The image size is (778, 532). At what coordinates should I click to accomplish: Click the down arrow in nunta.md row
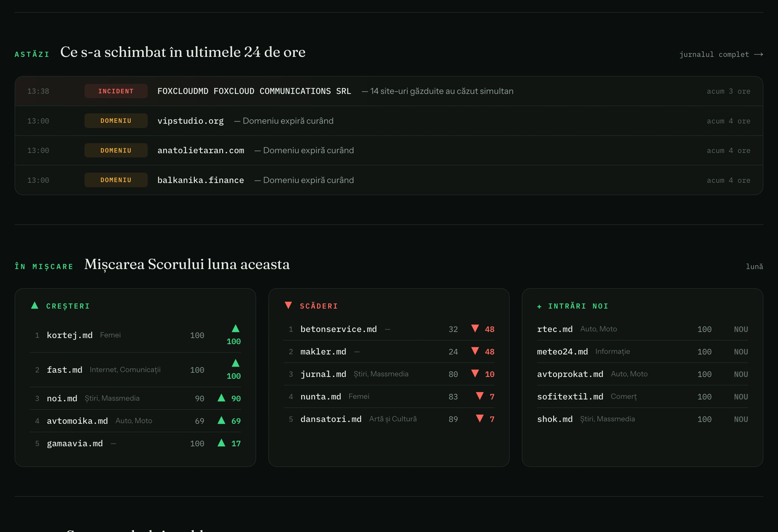(x=480, y=396)
